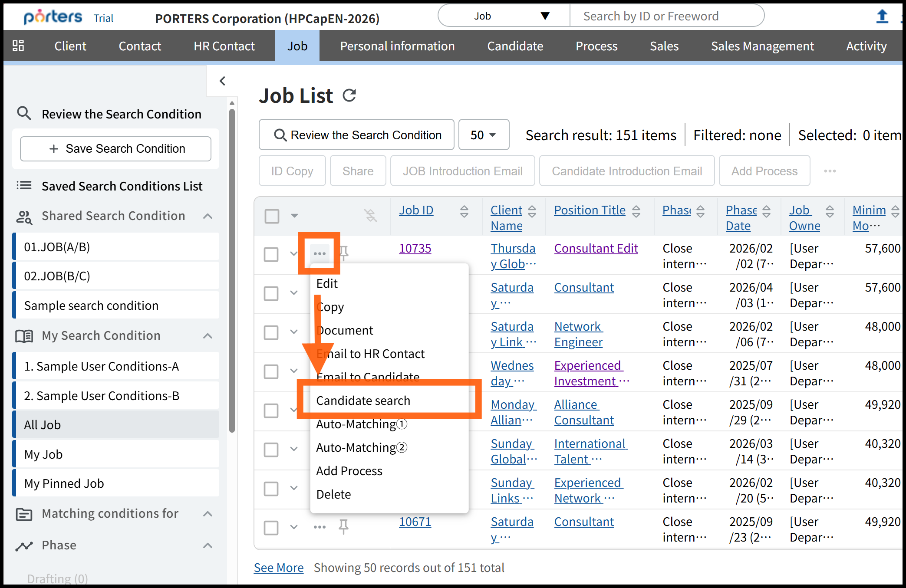Viewport: 906px width, 588px height.
Task: Switch to the Candidate tab
Action: pyautogui.click(x=515, y=46)
